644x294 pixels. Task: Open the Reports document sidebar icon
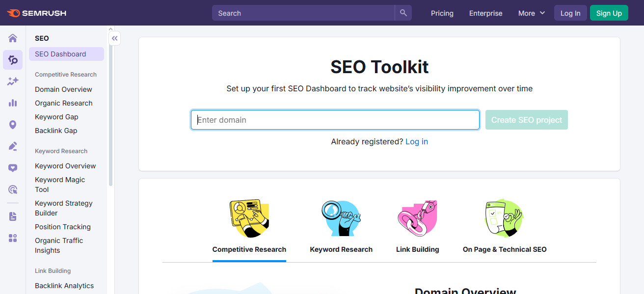pos(13,216)
